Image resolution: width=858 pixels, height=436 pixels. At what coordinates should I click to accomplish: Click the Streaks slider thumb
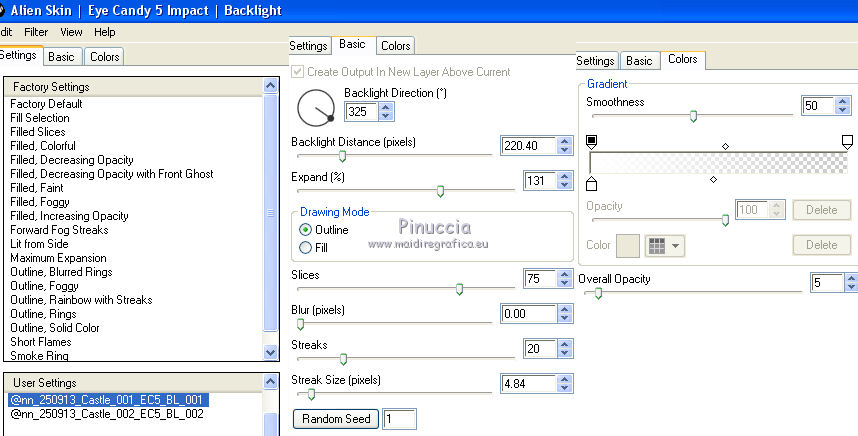point(343,359)
